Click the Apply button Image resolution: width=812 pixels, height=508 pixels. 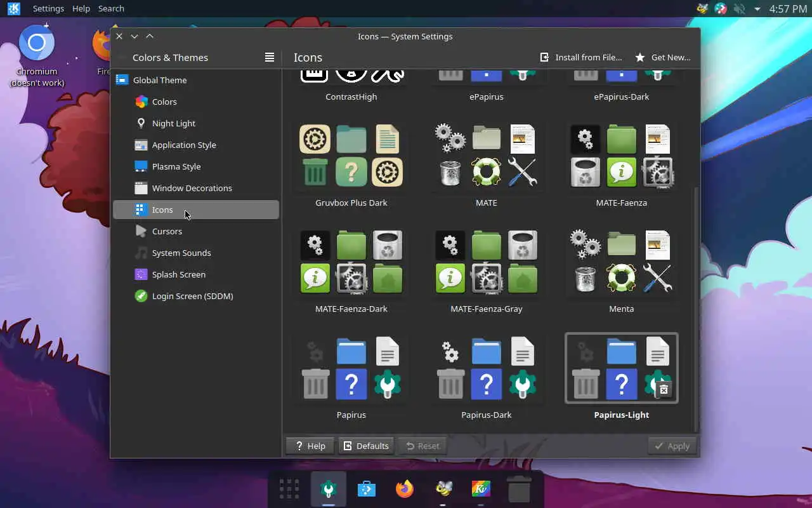pyautogui.click(x=672, y=446)
